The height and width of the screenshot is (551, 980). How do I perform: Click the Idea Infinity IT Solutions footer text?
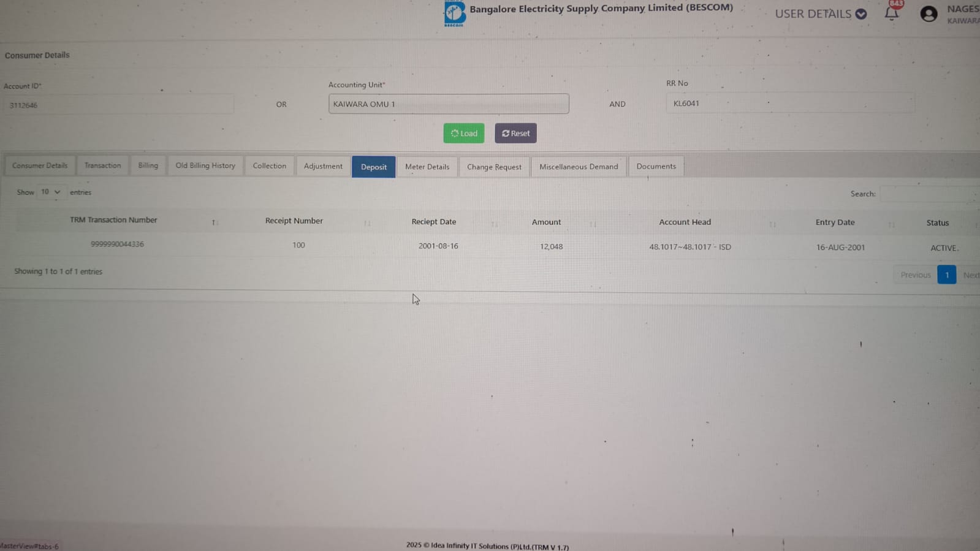tap(487, 546)
